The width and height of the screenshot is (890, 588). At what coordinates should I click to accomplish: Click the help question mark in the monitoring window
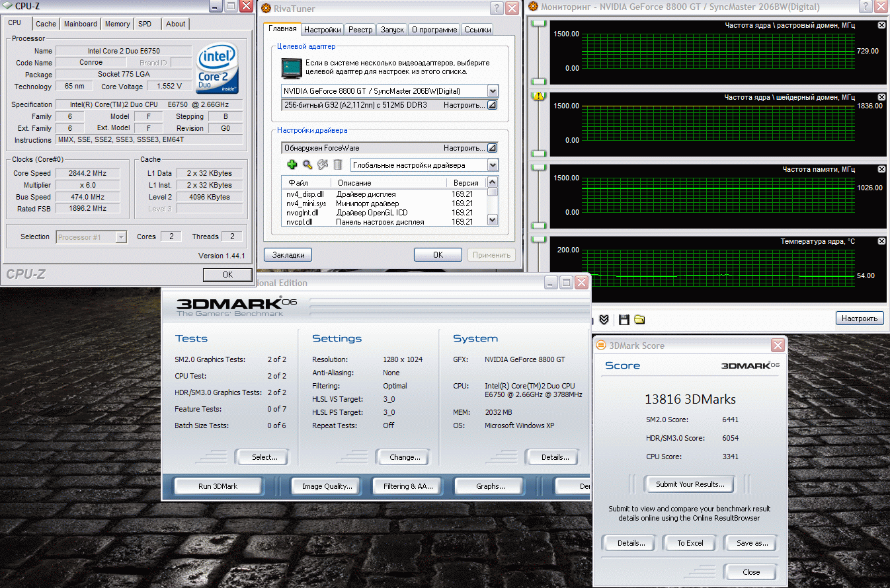pos(866,7)
